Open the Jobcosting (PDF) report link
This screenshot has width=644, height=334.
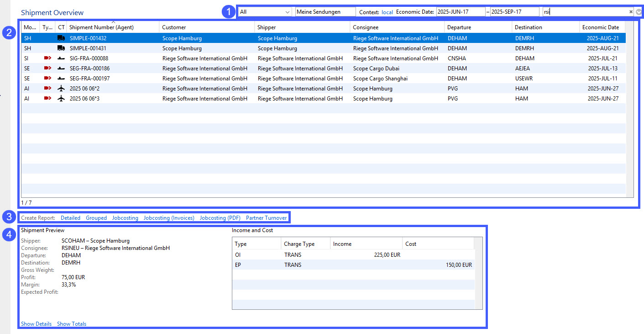(220, 218)
